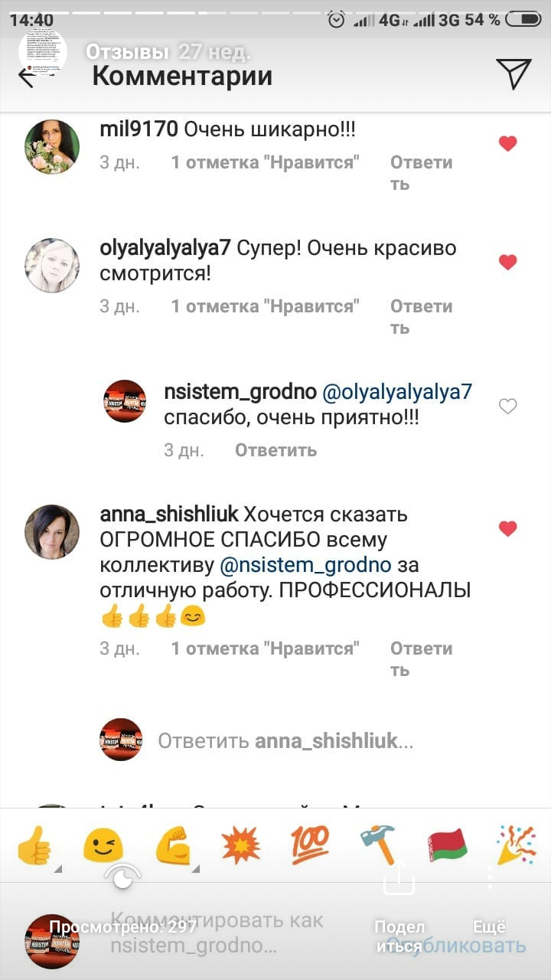Unlike mil9170's comment with the red heart
This screenshot has height=980, width=551.
tap(507, 143)
